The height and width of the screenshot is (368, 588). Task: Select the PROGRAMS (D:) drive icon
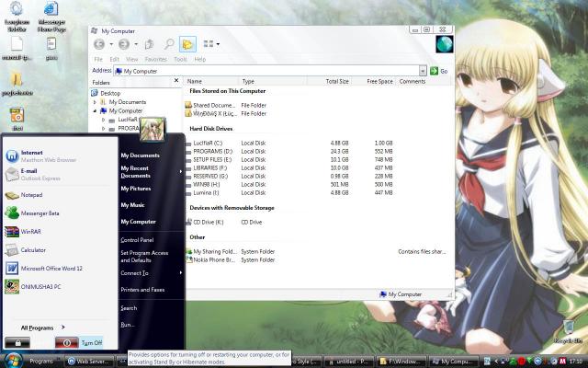coord(188,151)
